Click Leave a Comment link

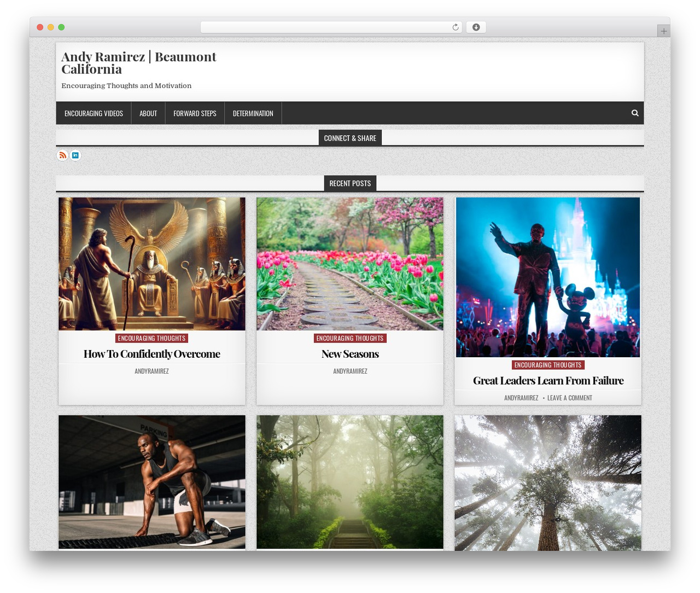pyautogui.click(x=569, y=398)
